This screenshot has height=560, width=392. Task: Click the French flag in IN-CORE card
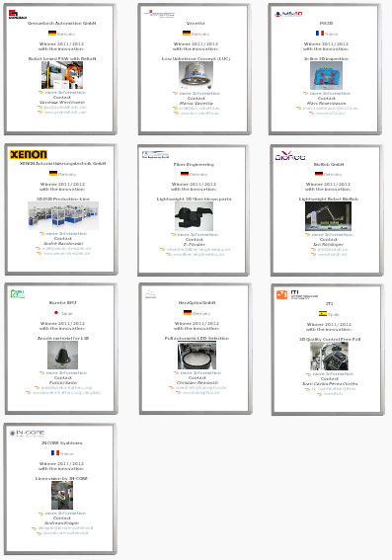(55, 453)
